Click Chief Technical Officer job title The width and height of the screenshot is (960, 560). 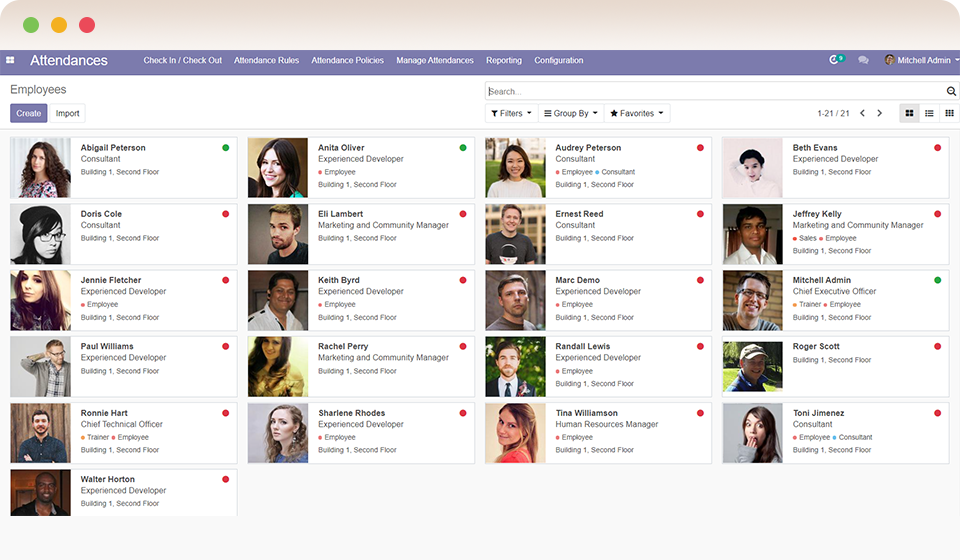[122, 424]
